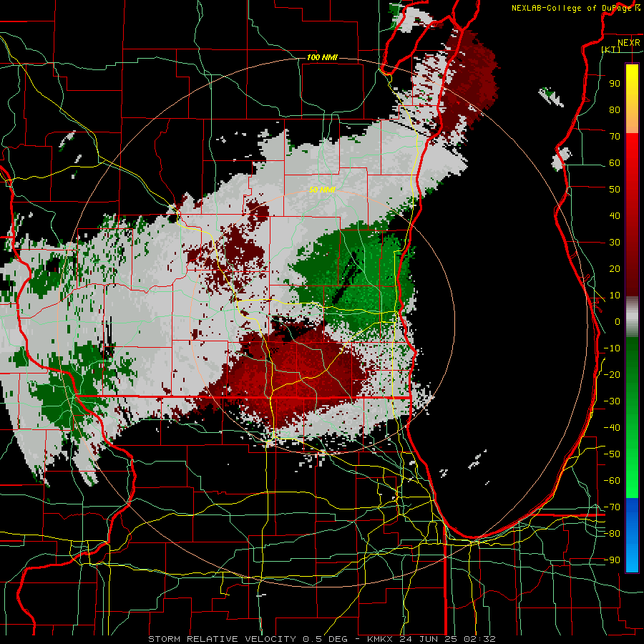Select the -60 value on velocity scale
Screen dimensions: 644x644
[x=612, y=481]
